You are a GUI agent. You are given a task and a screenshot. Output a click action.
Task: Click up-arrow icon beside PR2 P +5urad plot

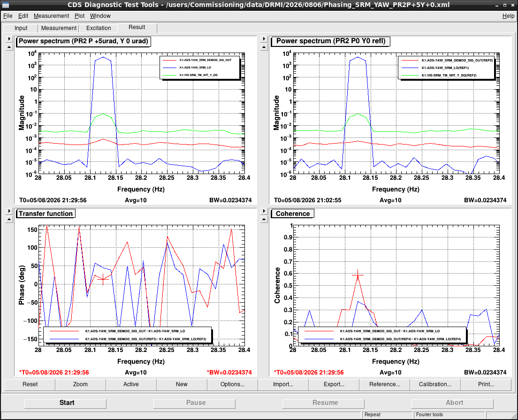(9, 47)
